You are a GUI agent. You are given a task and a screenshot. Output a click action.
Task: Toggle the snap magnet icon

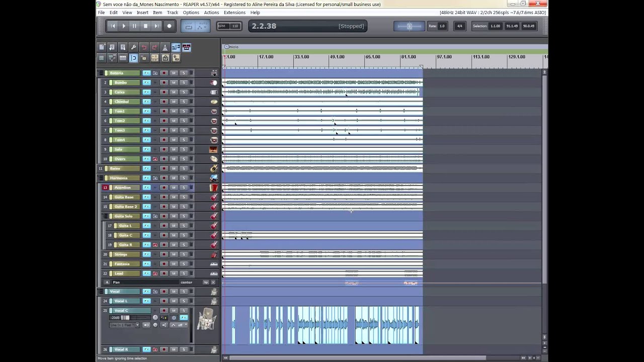coord(133,58)
